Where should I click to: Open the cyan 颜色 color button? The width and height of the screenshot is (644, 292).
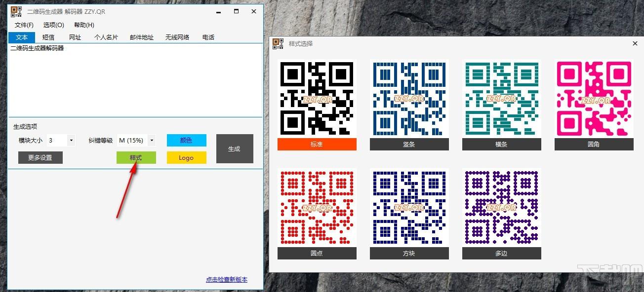tap(186, 140)
